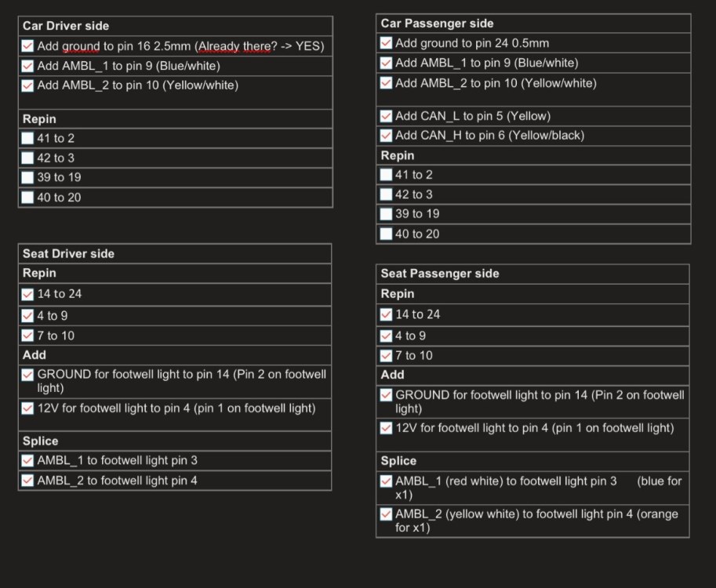Viewport: 716px width, 588px height.
Task: Untick Seat Passenger side 'GROUND for footwell light' checkbox
Action: click(x=386, y=395)
